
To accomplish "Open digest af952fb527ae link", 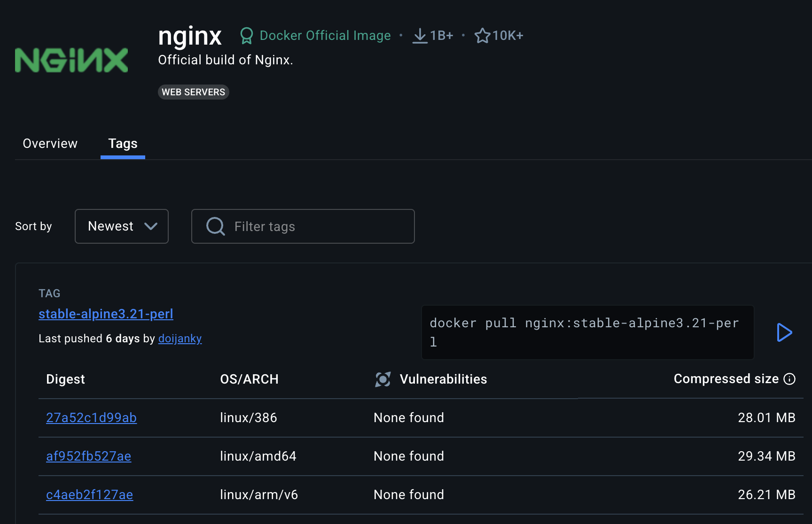I will 89,456.
